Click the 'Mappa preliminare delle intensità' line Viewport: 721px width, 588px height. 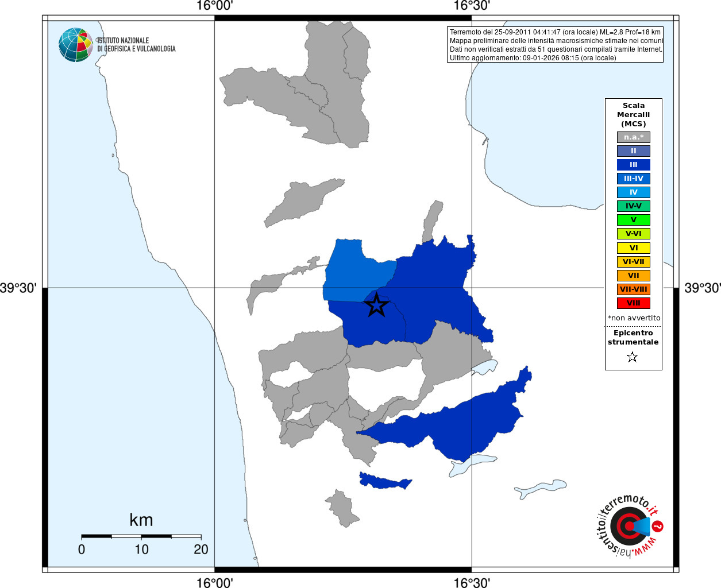coord(556,41)
